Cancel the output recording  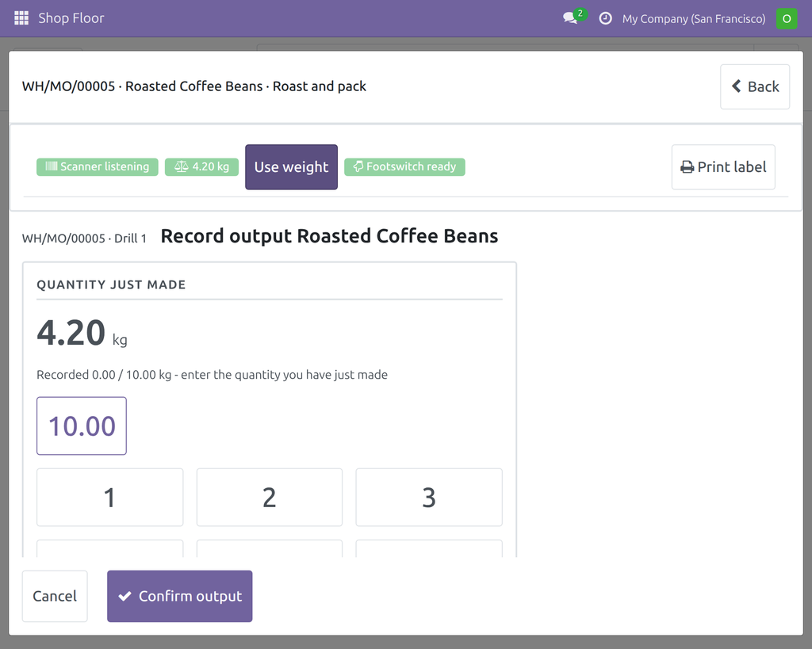[x=55, y=596]
